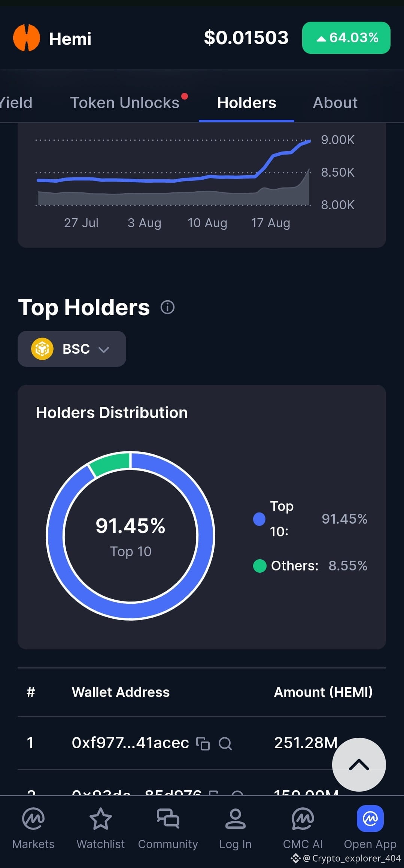
Task: Tap the Open App icon
Action: click(x=370, y=819)
